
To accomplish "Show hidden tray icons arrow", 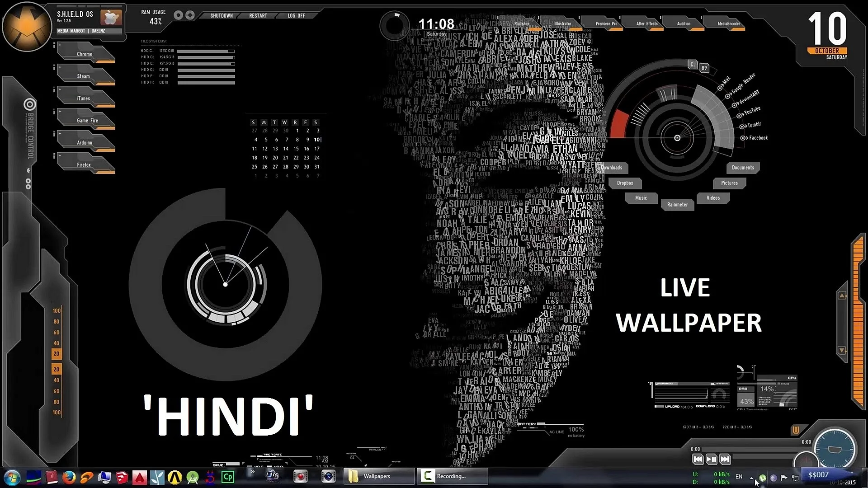I will (751, 477).
